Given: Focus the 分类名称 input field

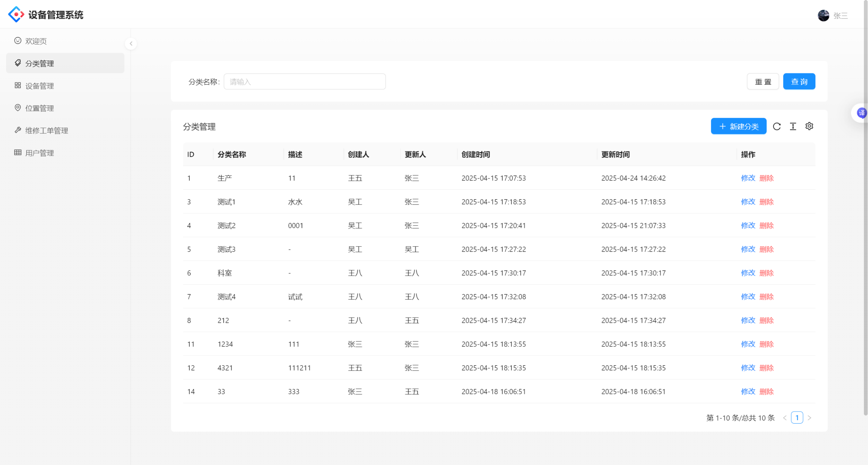Looking at the screenshot, I should [304, 82].
